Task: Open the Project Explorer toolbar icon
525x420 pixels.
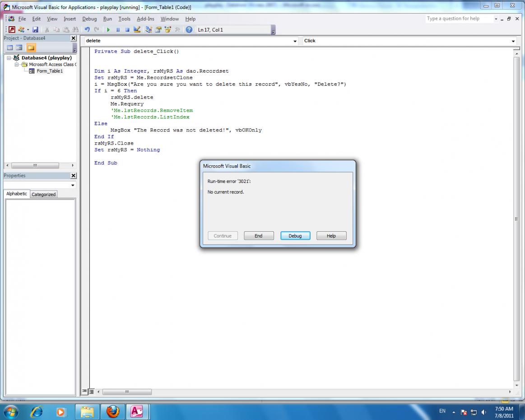Action: 149,30
